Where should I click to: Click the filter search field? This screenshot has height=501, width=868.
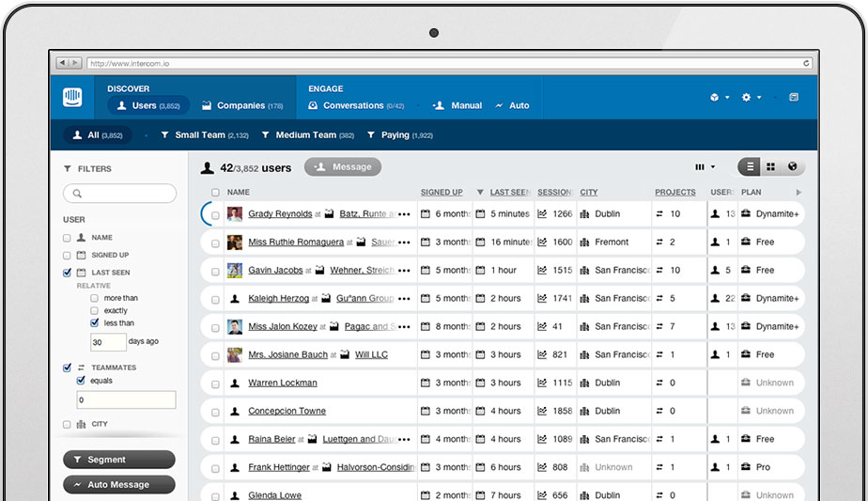119,194
